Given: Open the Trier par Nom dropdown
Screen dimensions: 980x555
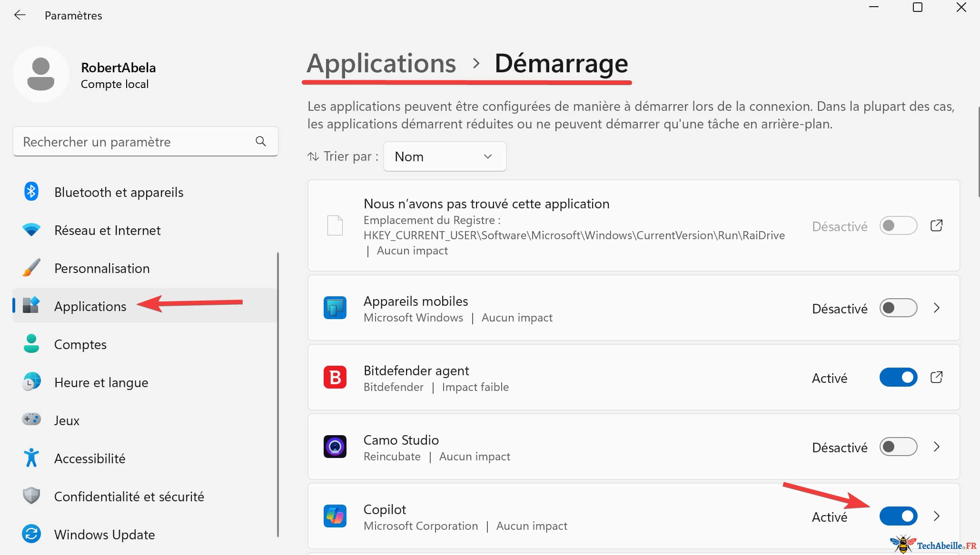Looking at the screenshot, I should tap(444, 156).
